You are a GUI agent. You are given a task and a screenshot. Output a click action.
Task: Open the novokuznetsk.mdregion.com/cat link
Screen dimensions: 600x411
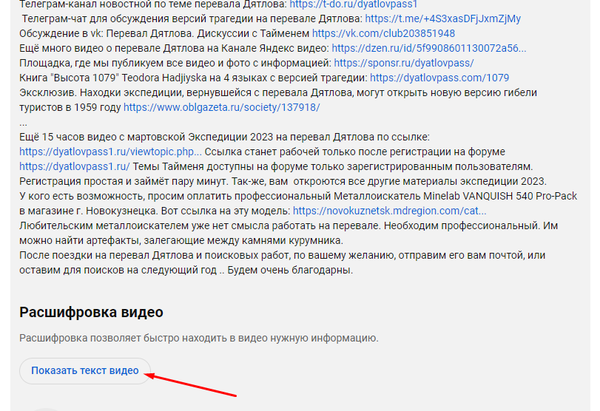click(390, 211)
